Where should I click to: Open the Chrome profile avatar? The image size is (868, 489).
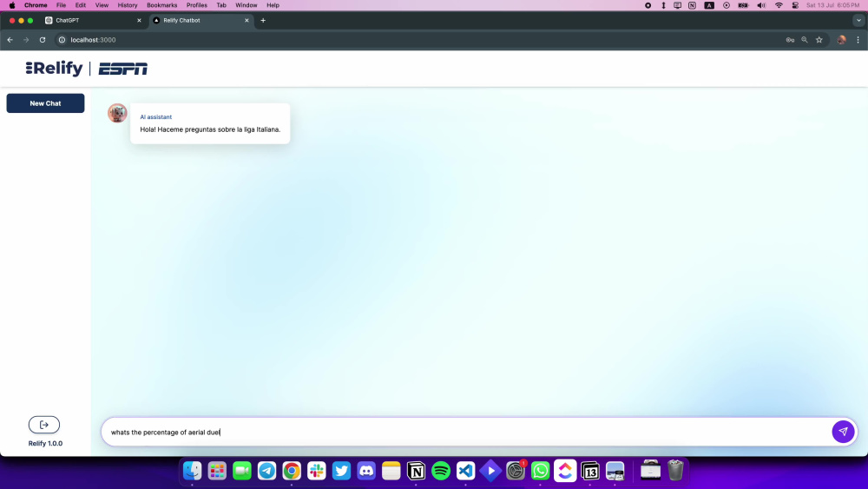coord(841,40)
